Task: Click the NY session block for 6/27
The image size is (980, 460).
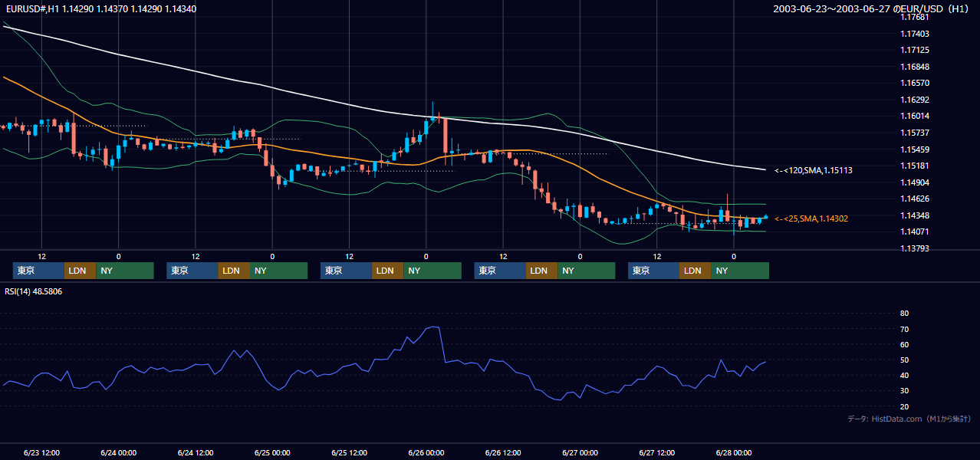Action: click(740, 271)
